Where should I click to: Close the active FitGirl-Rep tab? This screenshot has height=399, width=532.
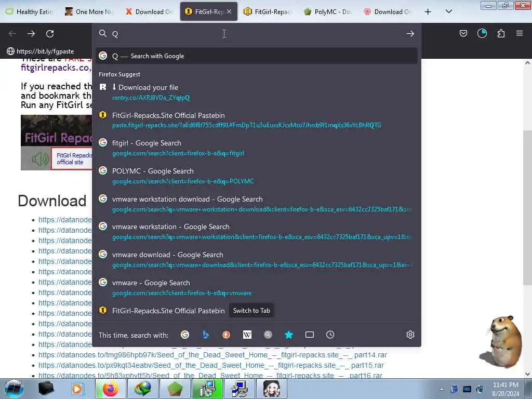click(229, 11)
